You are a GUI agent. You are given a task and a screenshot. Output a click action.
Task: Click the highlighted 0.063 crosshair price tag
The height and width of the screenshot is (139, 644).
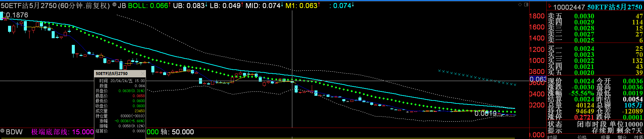pyautogui.click(x=538, y=79)
